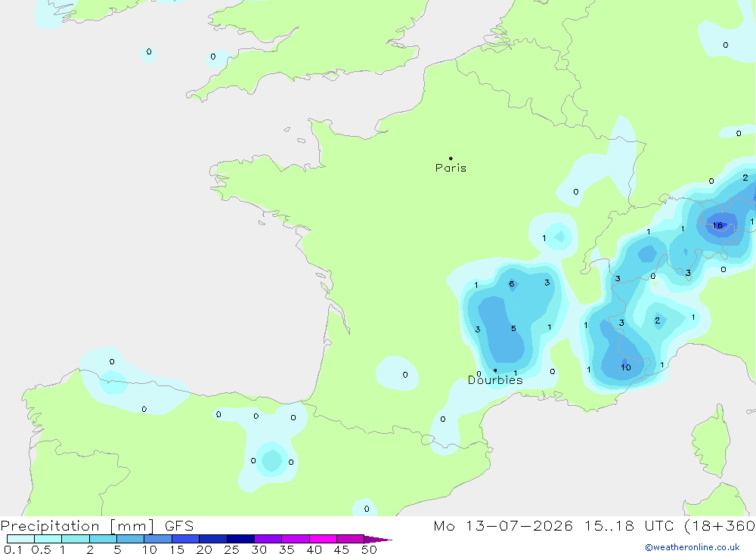The height and width of the screenshot is (554, 756).
Task: Pick the legend swatch between 1 and 2
Action: pos(76,539)
